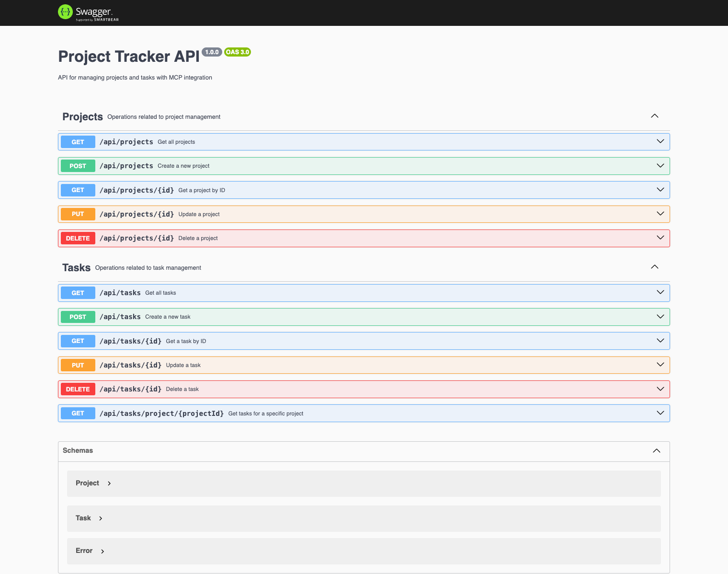Image resolution: width=728 pixels, height=574 pixels.
Task: Collapse the Projects section using its arrow
Action: [654, 116]
